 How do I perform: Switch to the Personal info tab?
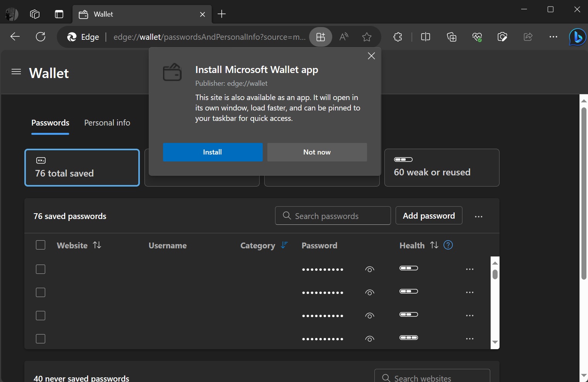pyautogui.click(x=107, y=123)
